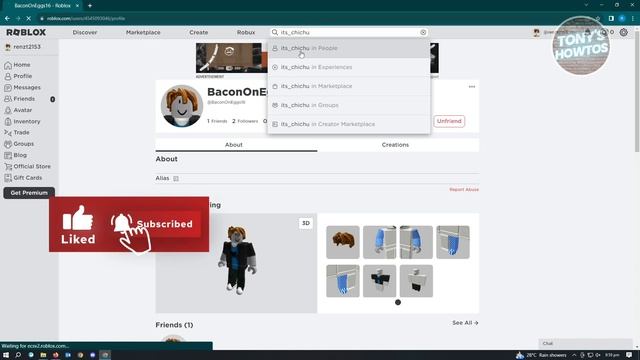Click the Report Abuse link
The height and width of the screenshot is (360, 640).
464,190
